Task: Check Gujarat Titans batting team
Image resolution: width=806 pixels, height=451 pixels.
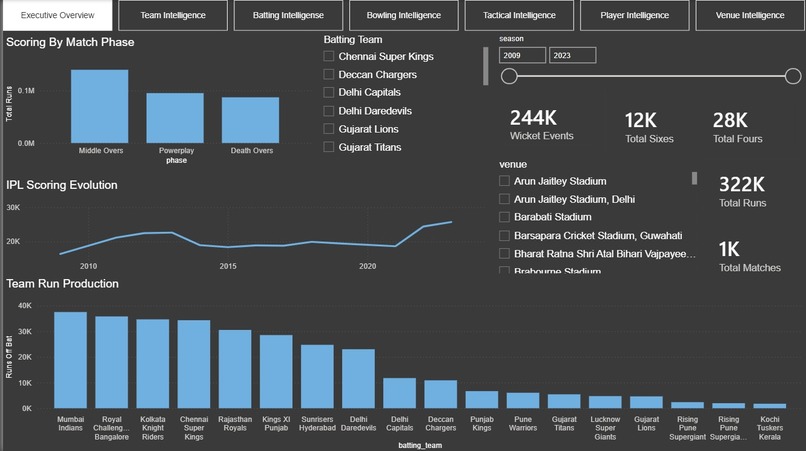Action: click(x=329, y=147)
